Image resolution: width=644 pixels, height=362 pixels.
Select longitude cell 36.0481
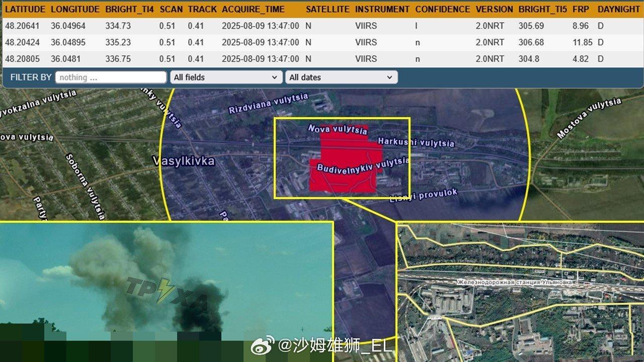pos(65,59)
